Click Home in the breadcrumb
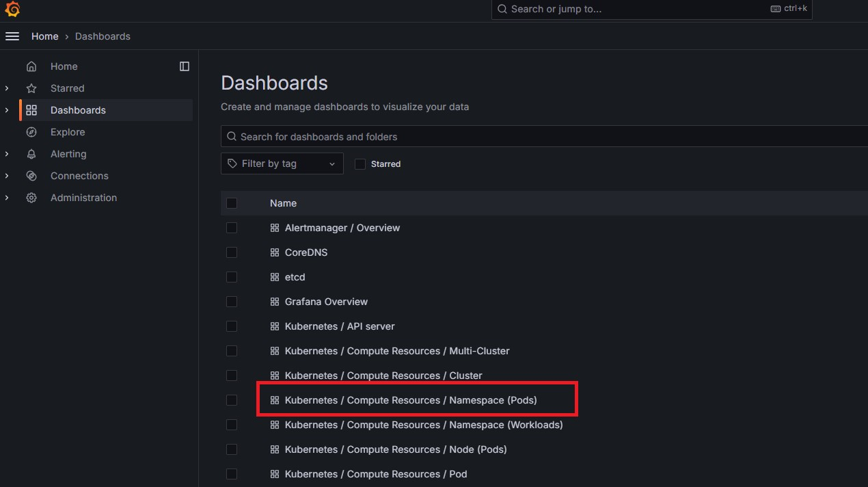This screenshot has width=868, height=487. pos(44,36)
